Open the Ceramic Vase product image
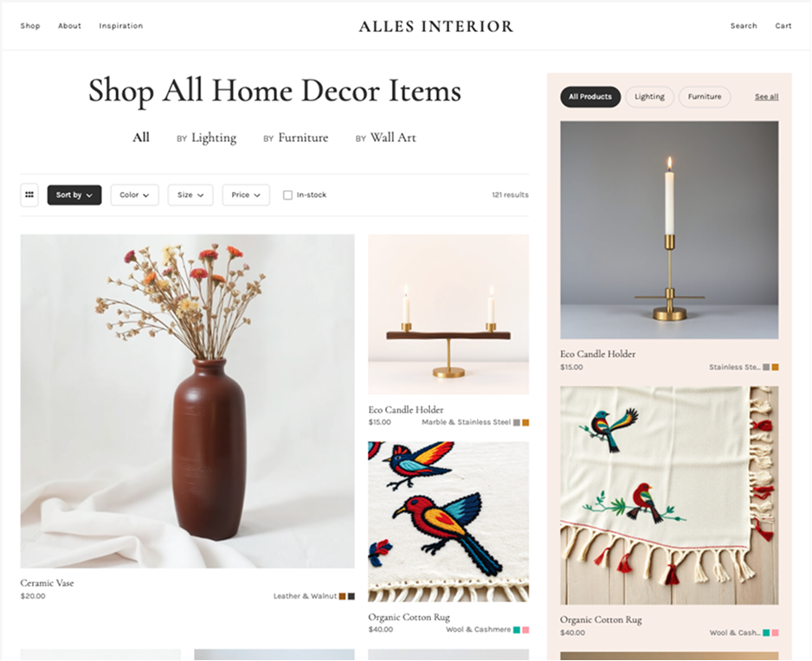The image size is (812, 661). point(188,401)
